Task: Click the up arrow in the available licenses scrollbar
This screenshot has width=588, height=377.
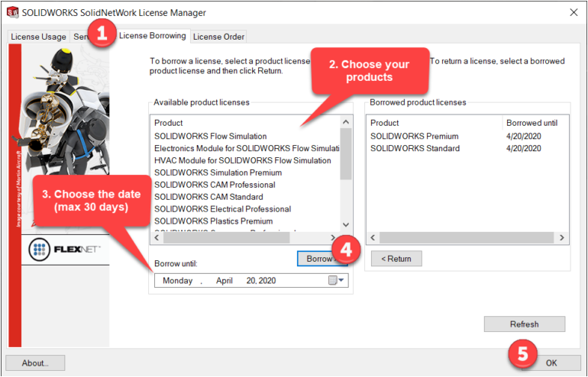Action: point(346,122)
